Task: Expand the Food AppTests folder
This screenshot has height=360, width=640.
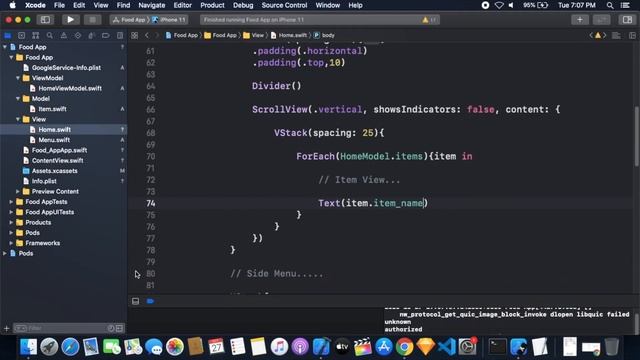Action: pos(11,202)
